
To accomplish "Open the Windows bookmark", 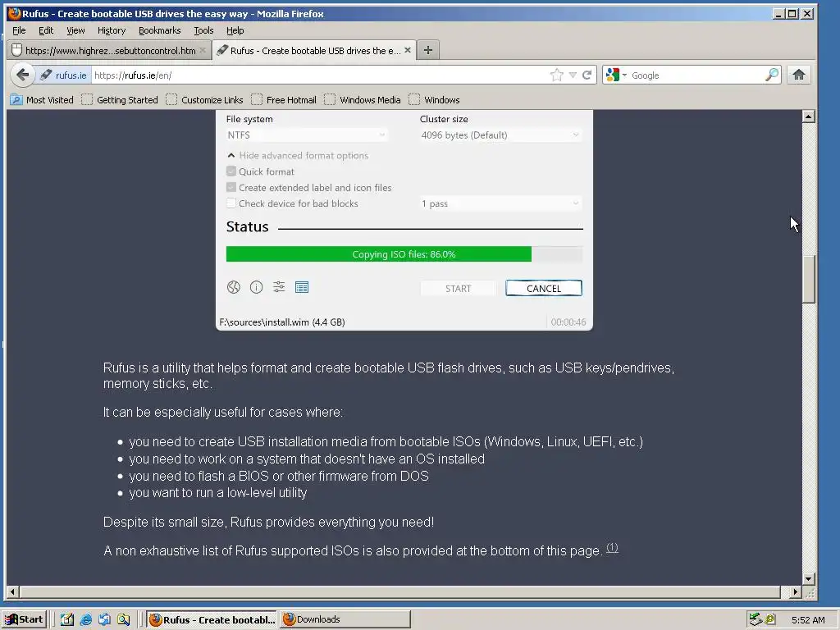I will pyautogui.click(x=434, y=99).
